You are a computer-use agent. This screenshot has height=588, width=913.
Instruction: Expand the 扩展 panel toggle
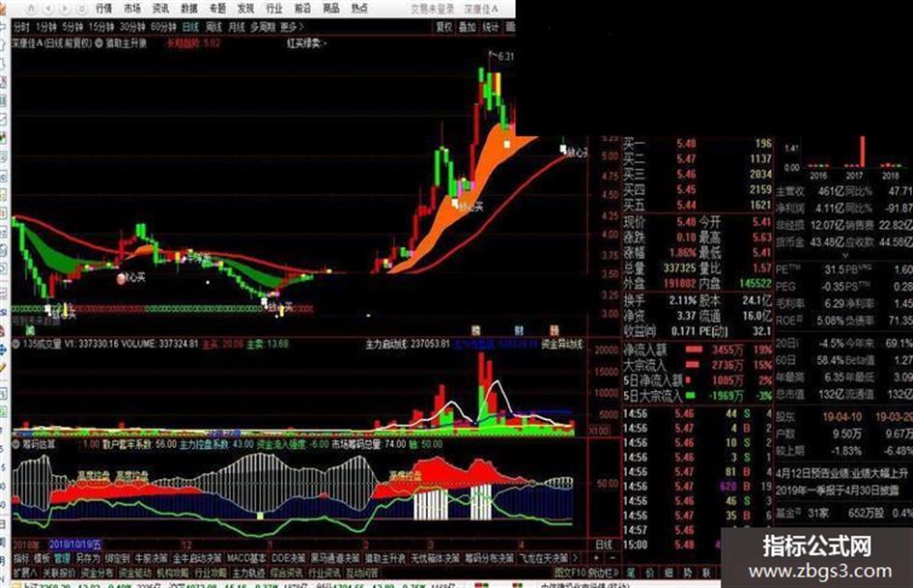pyautogui.click(x=25, y=573)
